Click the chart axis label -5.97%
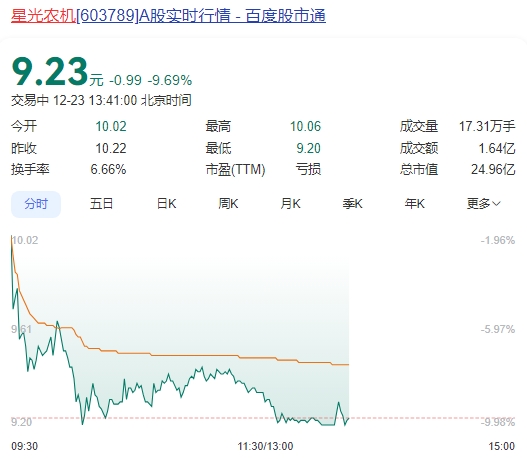Image resolution: width=527 pixels, height=459 pixels. coord(498,329)
